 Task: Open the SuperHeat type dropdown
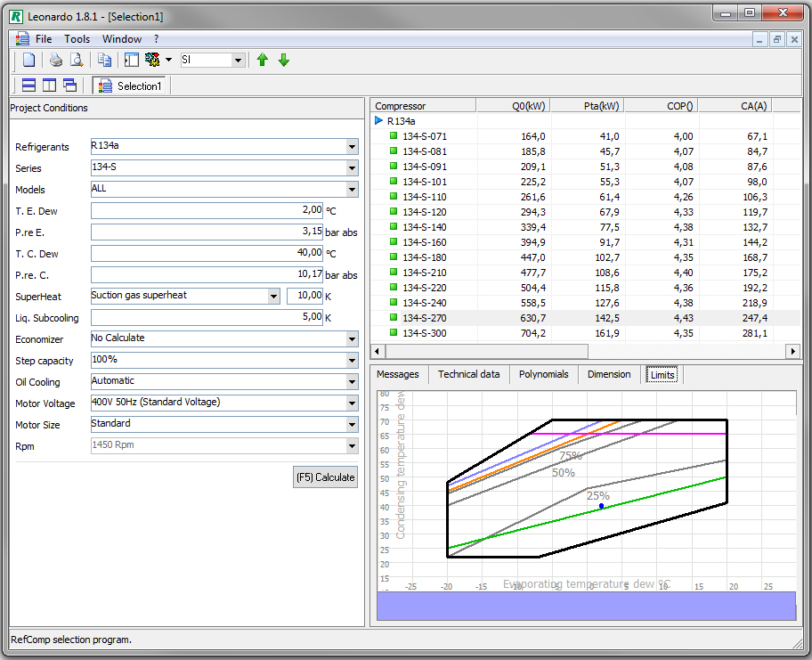(274, 297)
